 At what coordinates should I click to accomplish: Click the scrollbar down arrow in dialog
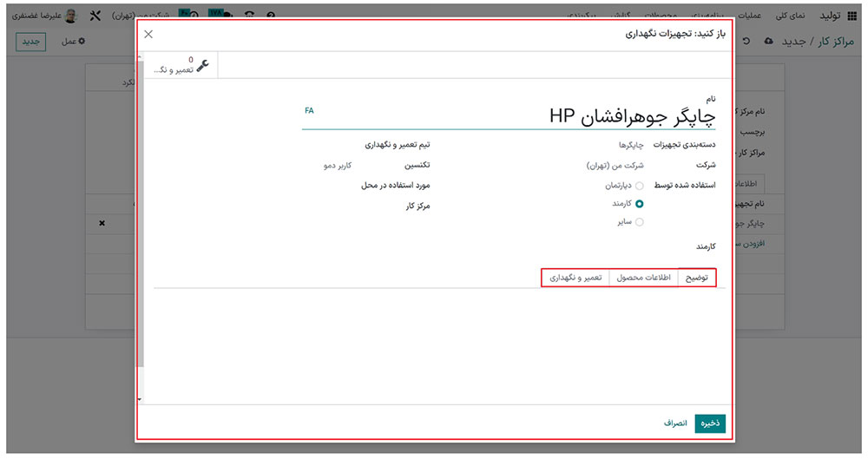pyautogui.click(x=140, y=399)
